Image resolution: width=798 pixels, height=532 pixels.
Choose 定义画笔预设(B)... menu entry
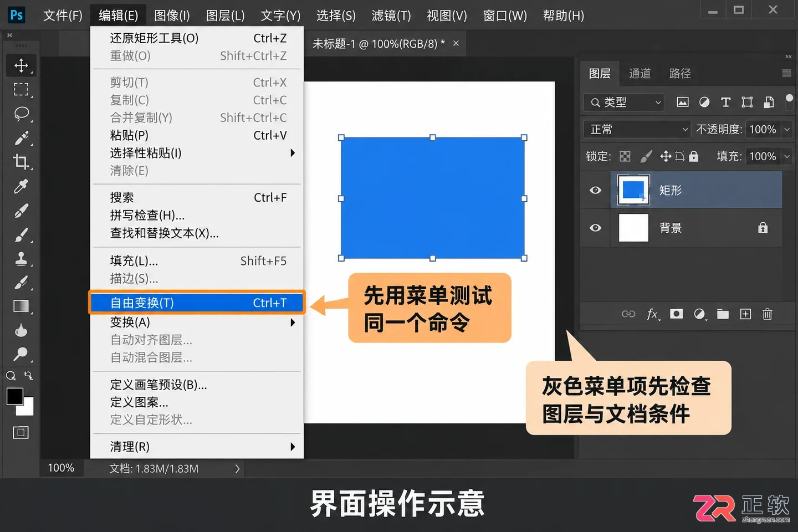point(197,385)
